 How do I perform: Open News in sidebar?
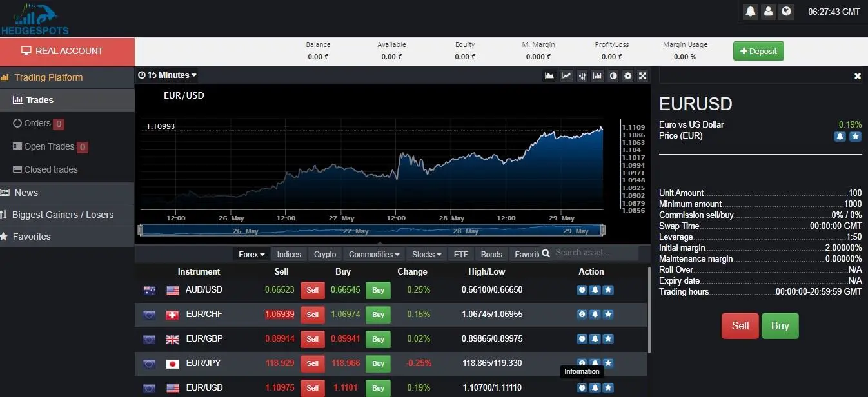(67, 193)
